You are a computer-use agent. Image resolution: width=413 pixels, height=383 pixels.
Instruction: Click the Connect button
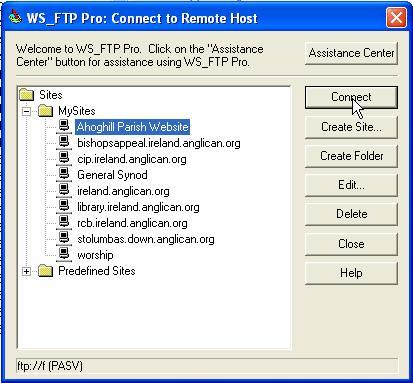point(351,97)
